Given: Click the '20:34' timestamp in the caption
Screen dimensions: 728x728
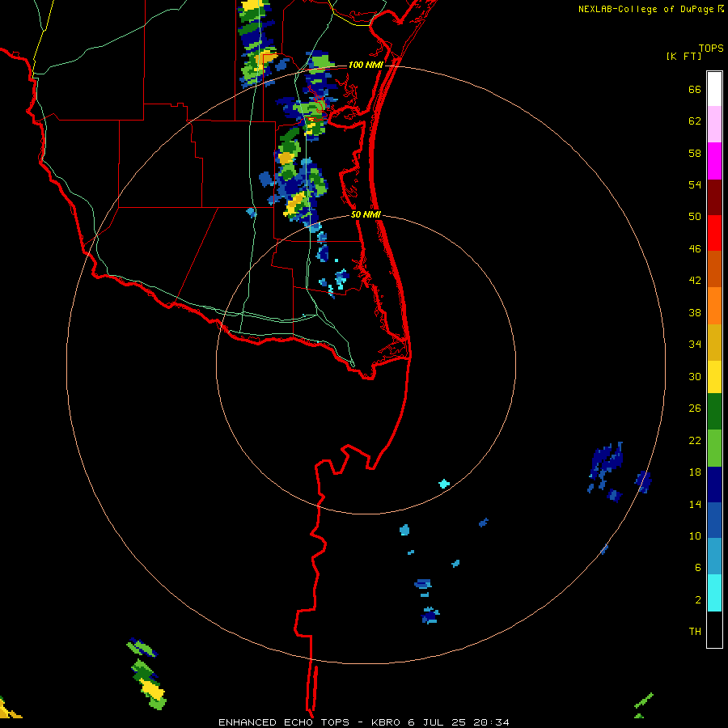Looking at the screenshot, I should pos(491,722).
